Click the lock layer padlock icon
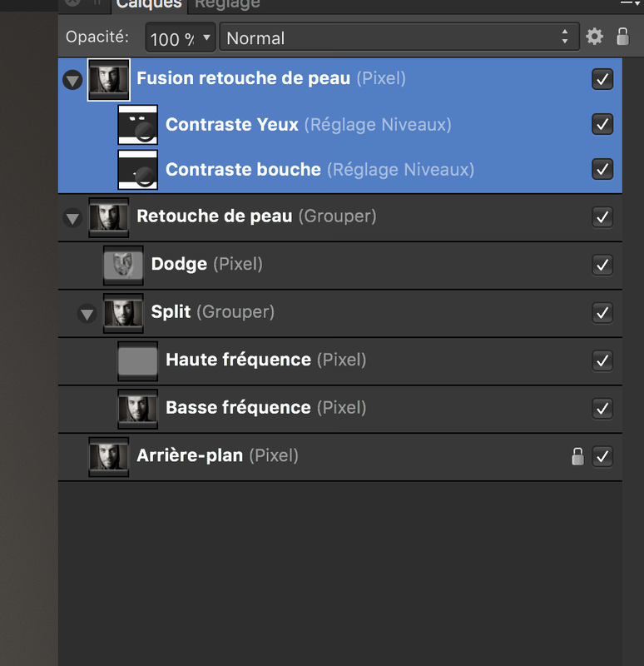 click(622, 37)
